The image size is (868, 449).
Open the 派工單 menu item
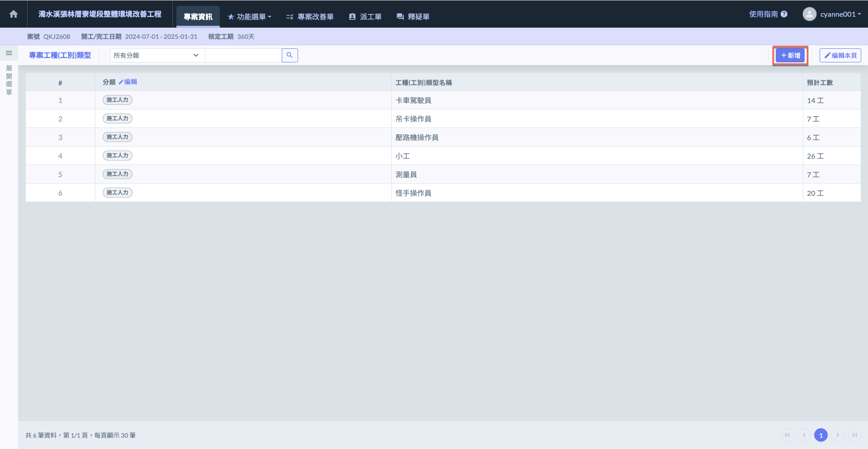pyautogui.click(x=365, y=17)
